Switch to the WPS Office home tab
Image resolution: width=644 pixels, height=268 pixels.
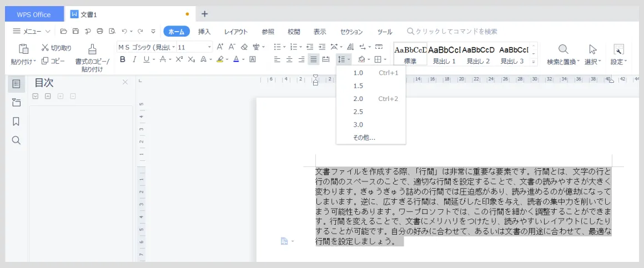34,14
